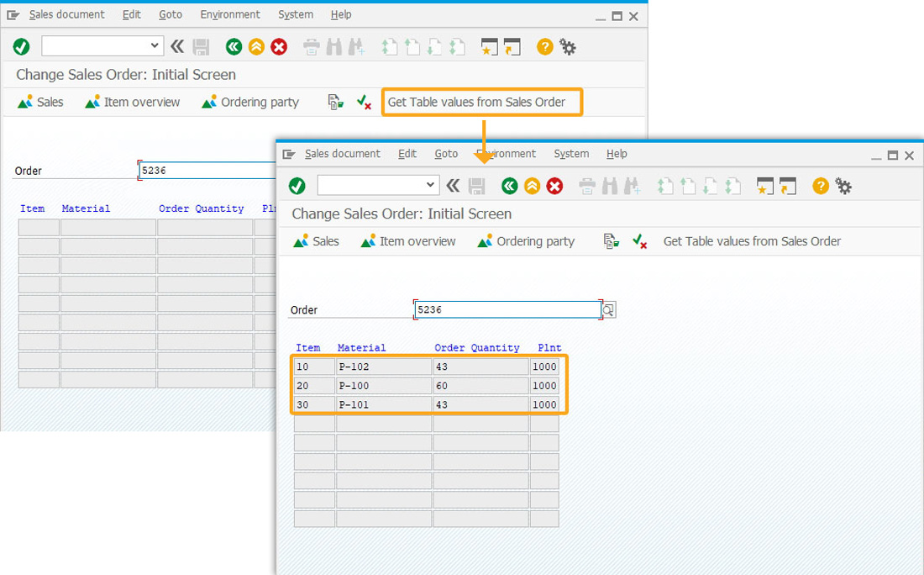Click Sales button in back window
This screenshot has width=924, height=575.
(x=40, y=102)
